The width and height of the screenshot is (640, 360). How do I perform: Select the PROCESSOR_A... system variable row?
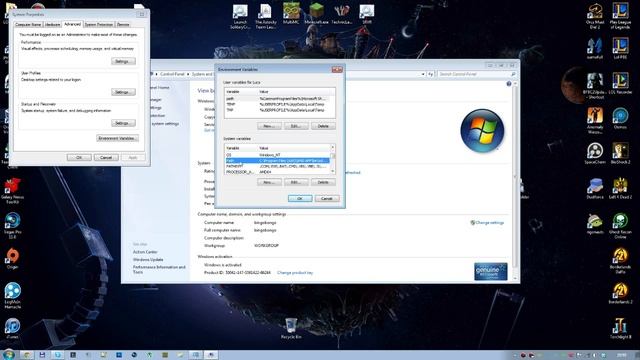tap(277, 172)
